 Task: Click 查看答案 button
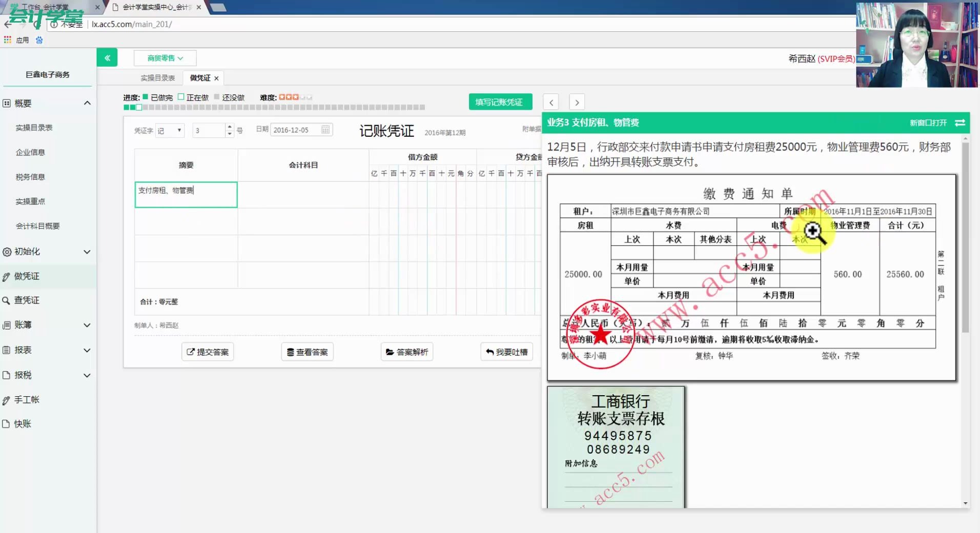(308, 352)
